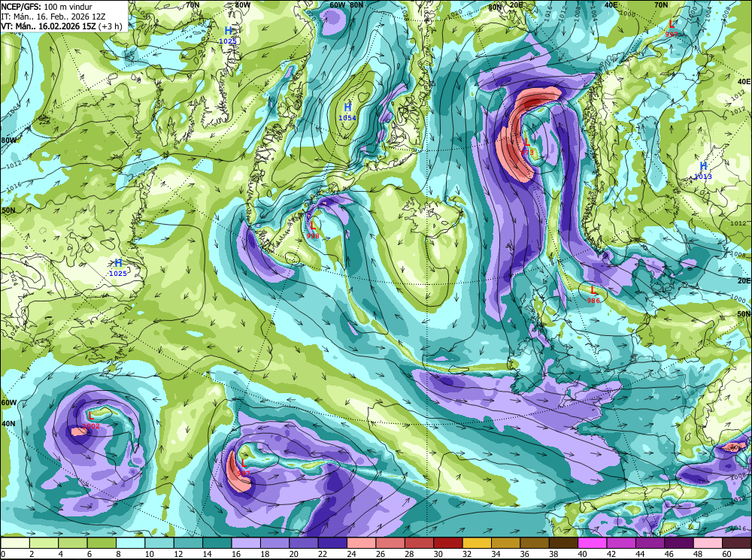Click the legend scale value 0
752x560 pixels.
point(3,554)
